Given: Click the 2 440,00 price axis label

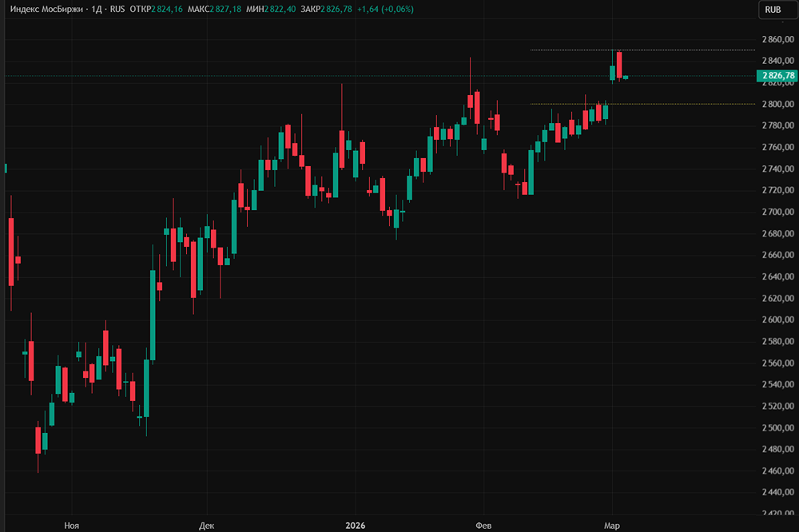Looking at the screenshot, I should point(777,492).
